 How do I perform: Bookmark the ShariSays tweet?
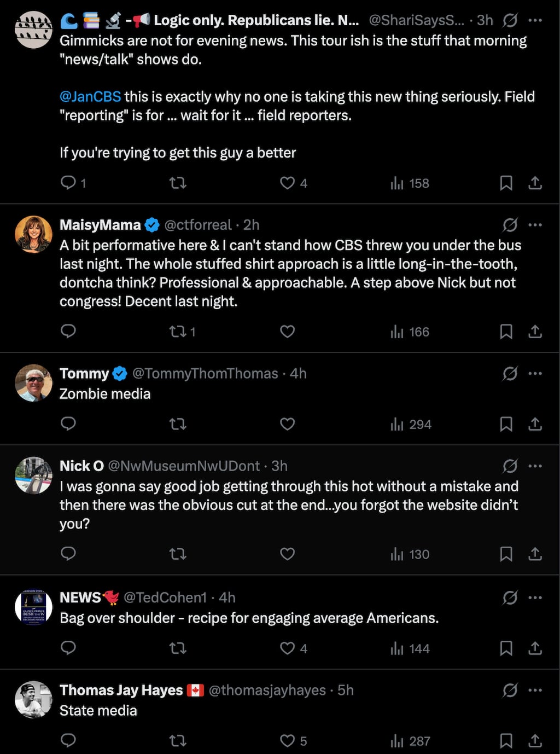pos(506,183)
